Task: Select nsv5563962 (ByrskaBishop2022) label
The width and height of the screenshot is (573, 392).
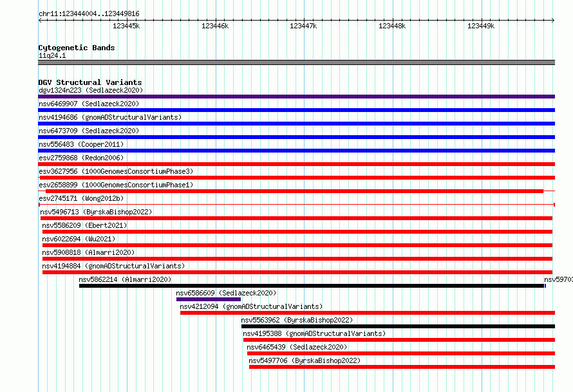Action: [x=297, y=320]
